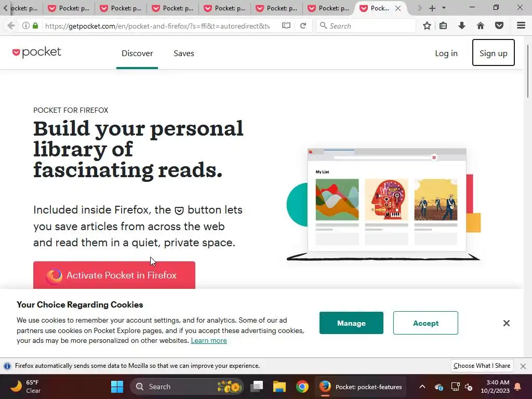Launch Google Chrome from the taskbar

tap(302, 387)
